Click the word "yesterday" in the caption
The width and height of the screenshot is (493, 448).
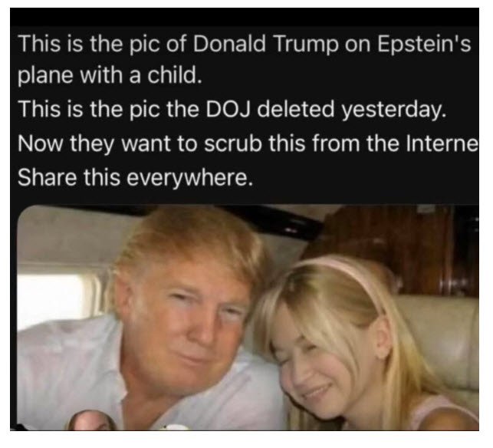(x=392, y=110)
